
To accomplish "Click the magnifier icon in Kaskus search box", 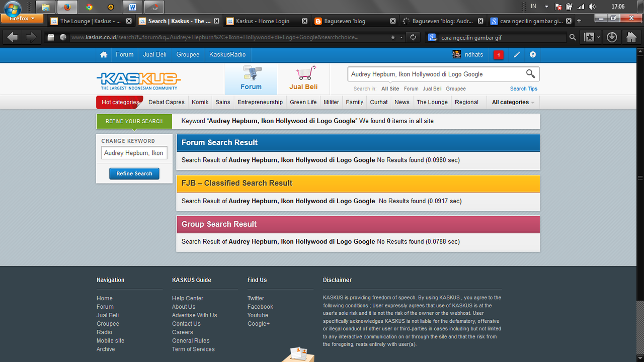I will pos(530,74).
